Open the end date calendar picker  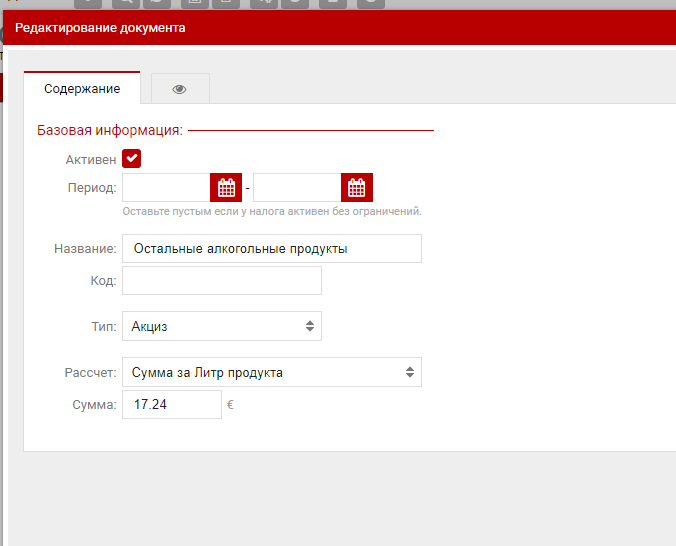[357, 187]
